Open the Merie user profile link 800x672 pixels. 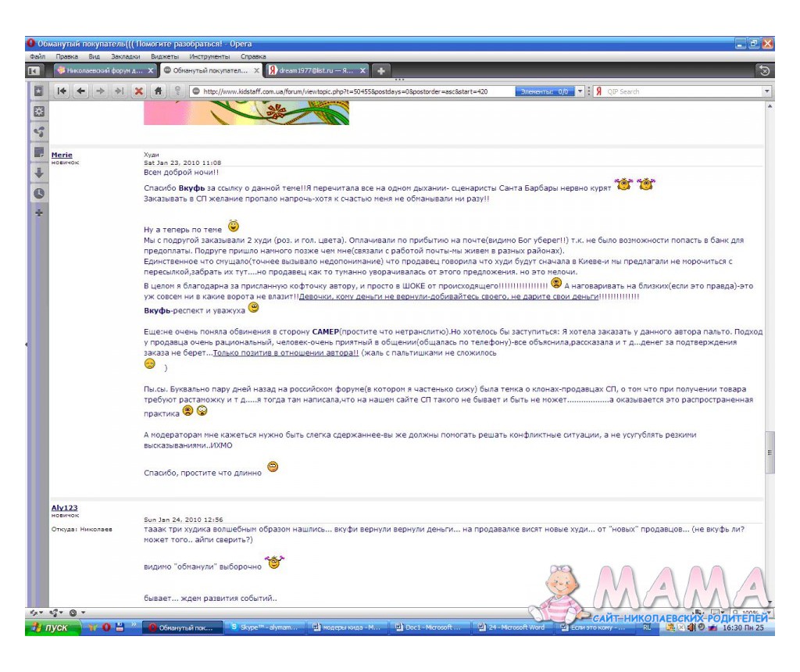[62, 155]
